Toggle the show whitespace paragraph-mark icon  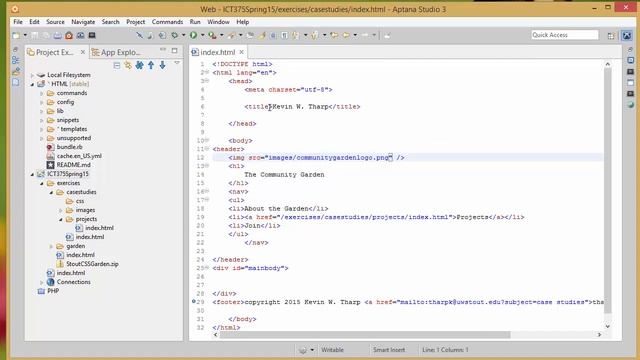(x=284, y=36)
